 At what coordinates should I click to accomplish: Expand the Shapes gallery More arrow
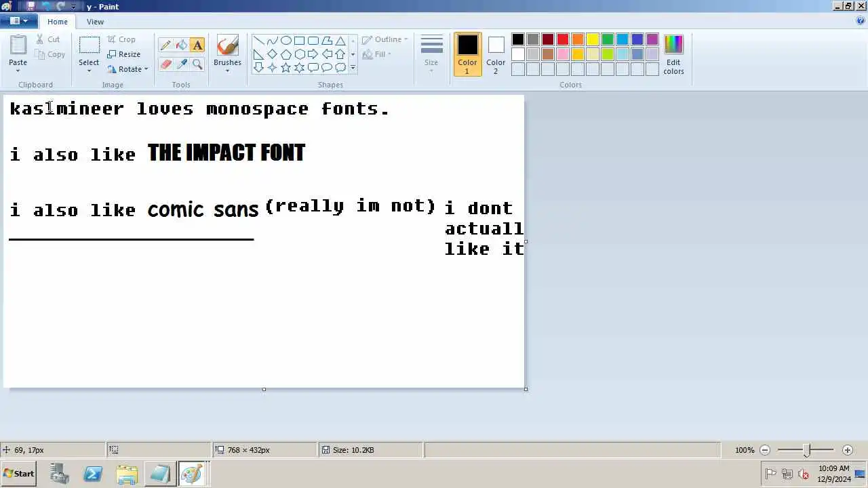click(x=353, y=68)
